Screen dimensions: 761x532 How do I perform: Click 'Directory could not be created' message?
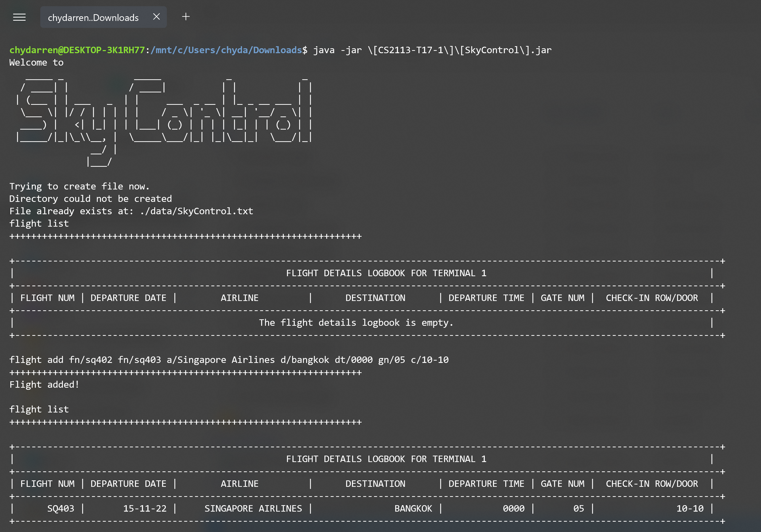pos(90,199)
